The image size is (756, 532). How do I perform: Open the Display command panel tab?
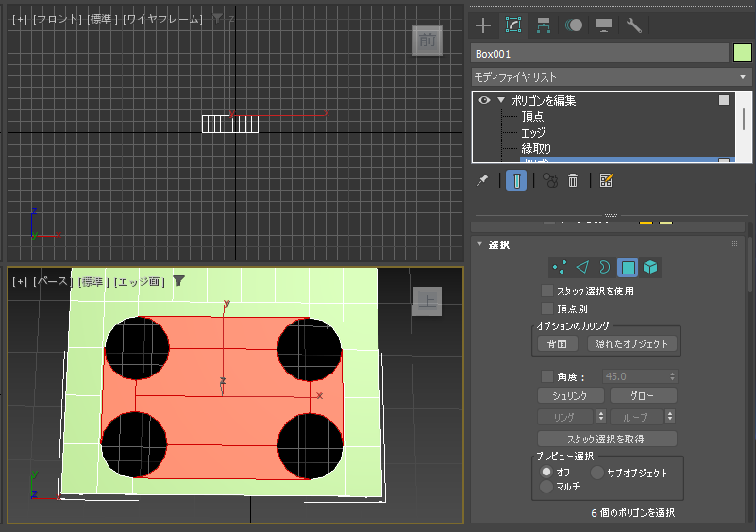coord(604,25)
